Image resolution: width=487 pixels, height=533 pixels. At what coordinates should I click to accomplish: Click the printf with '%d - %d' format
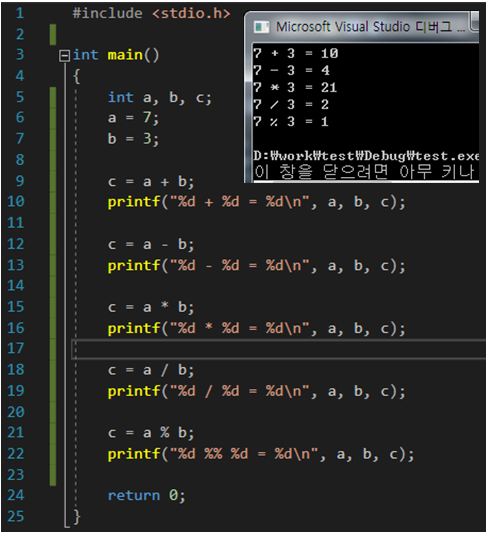tap(256, 265)
